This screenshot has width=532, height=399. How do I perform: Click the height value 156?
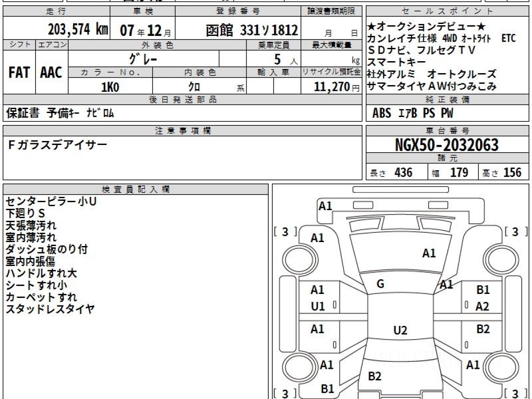512,172
